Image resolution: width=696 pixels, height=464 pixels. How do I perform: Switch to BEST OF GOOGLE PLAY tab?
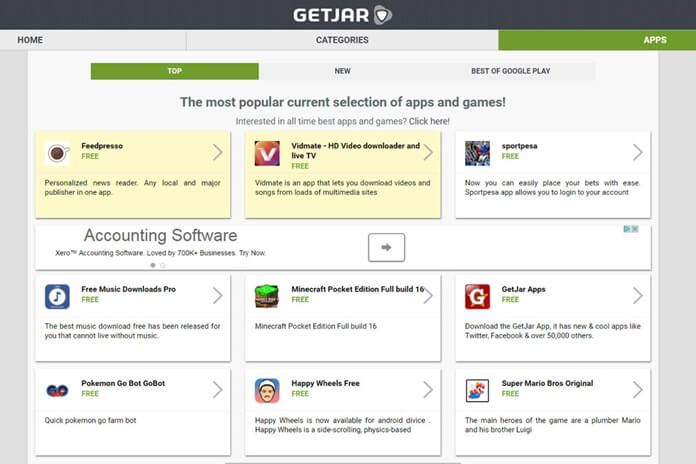click(510, 71)
